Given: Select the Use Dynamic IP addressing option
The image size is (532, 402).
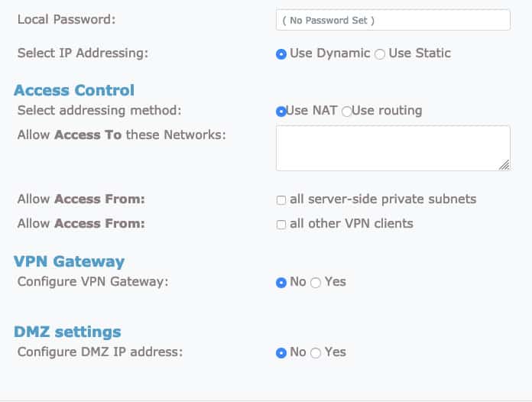Looking at the screenshot, I should 281,54.
